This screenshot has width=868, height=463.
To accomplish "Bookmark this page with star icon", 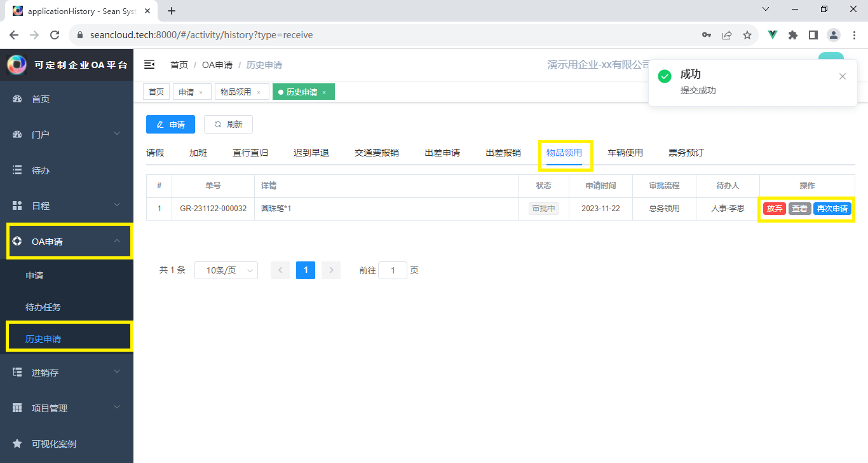I will coord(747,35).
